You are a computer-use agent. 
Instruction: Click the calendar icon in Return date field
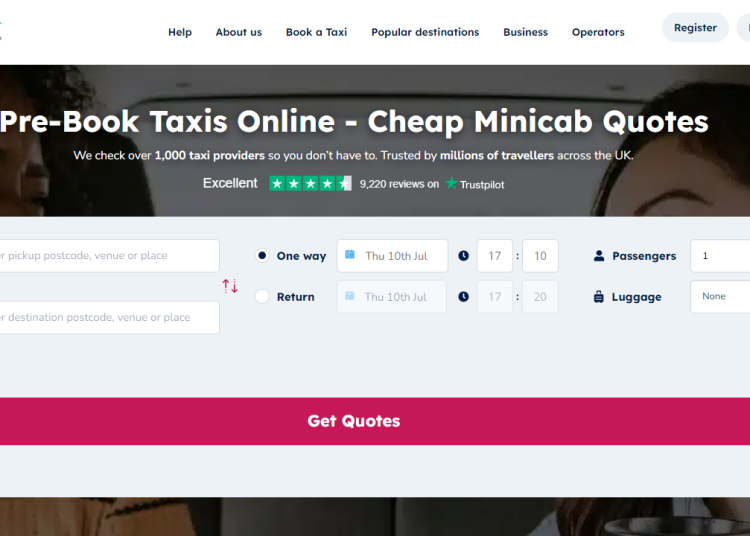(350, 296)
